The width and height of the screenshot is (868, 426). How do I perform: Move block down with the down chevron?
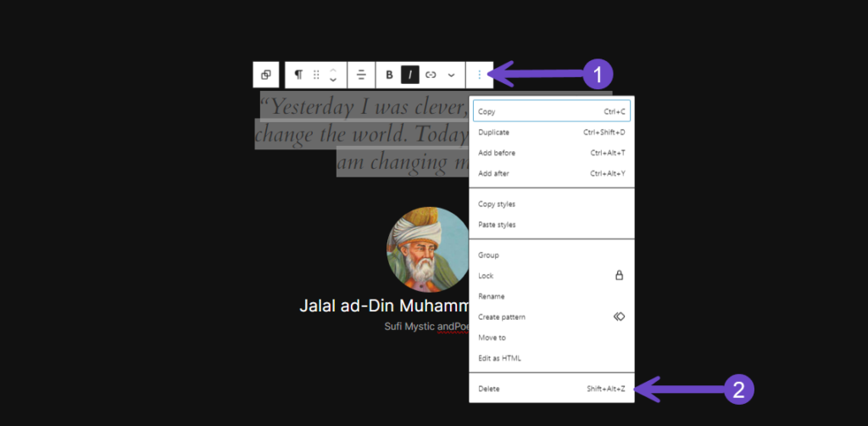point(332,80)
